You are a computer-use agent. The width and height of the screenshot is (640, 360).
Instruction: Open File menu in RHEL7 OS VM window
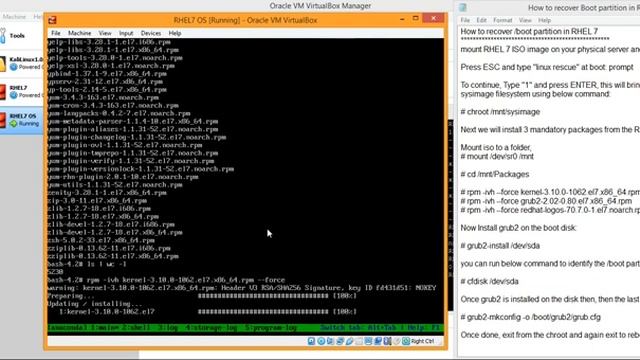[56, 33]
